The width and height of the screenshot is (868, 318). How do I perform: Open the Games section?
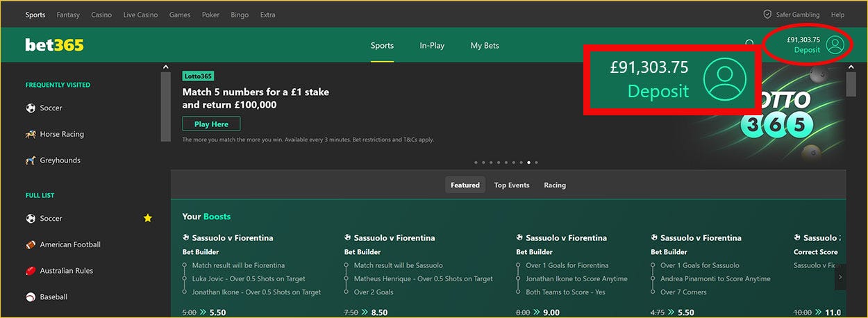(x=180, y=15)
